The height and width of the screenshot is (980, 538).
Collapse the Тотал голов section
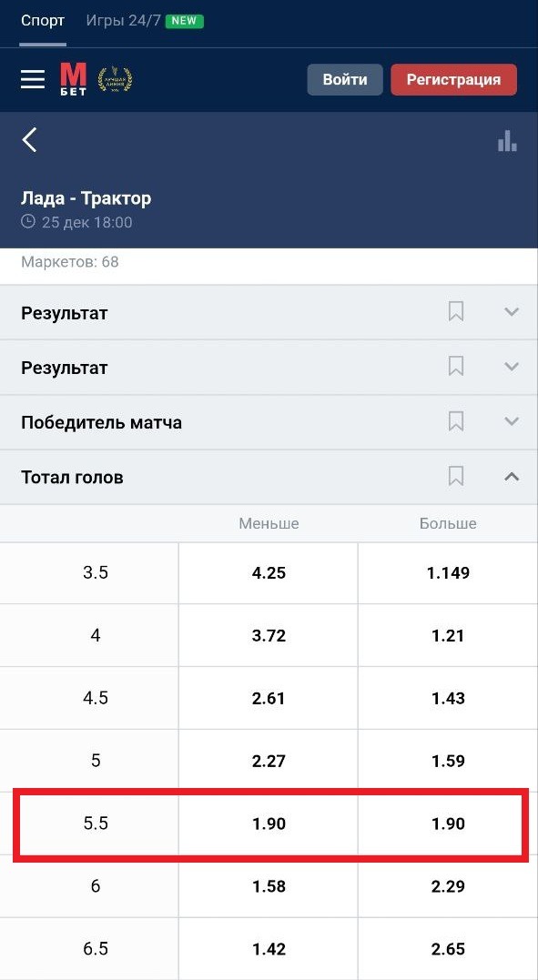click(511, 477)
